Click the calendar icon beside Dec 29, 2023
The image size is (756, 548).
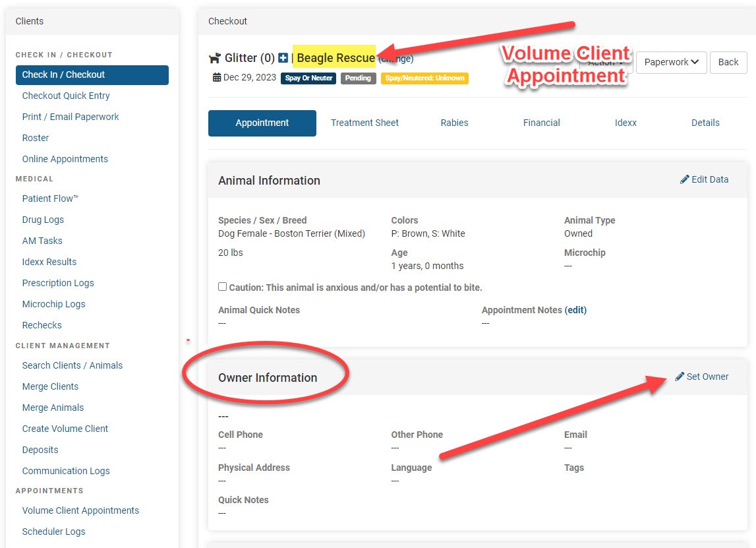point(216,78)
